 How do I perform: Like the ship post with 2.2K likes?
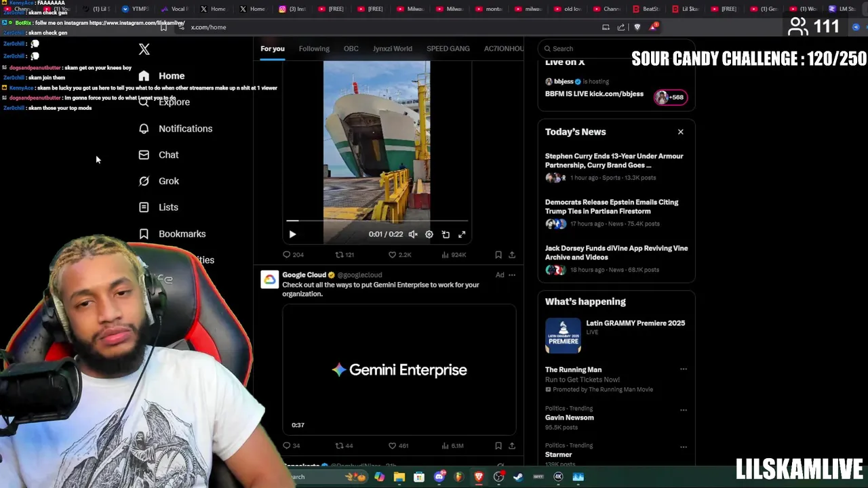(399, 255)
